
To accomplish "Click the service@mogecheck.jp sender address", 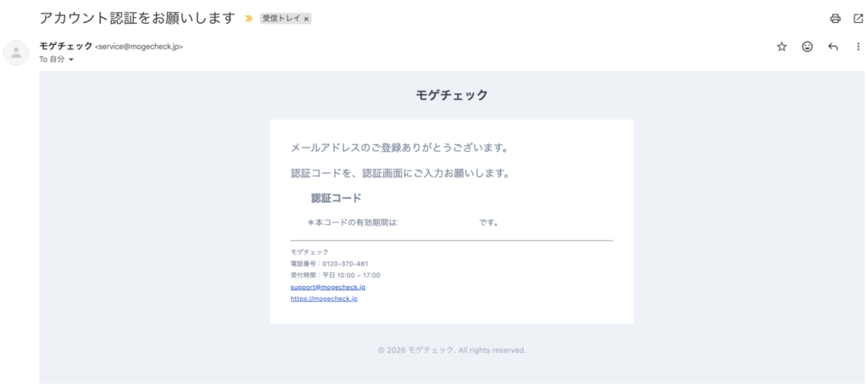I will [x=139, y=47].
